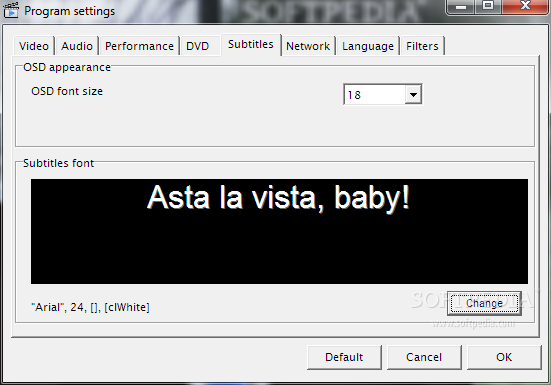Open the Filters tab
This screenshot has width=551, height=385.
pyautogui.click(x=422, y=46)
